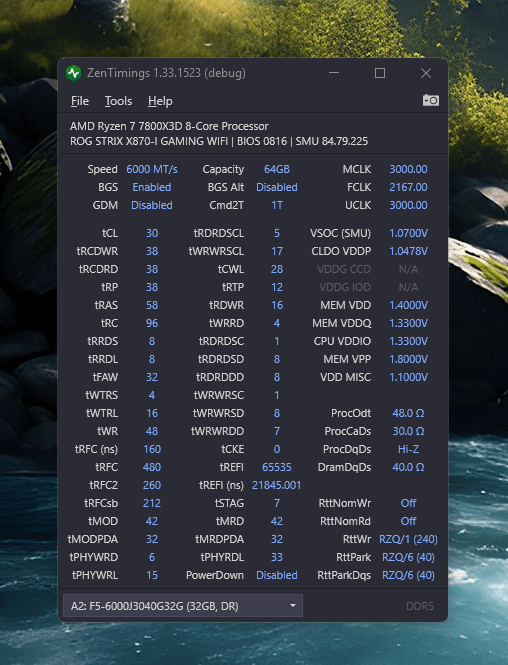Click the tWRWRSCL value 17
This screenshot has height=665, width=508.
tap(277, 251)
